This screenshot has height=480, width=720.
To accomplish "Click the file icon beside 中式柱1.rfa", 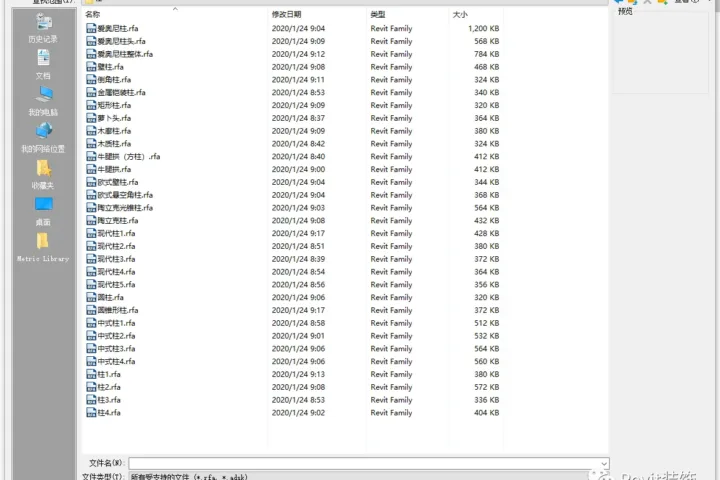I will click(x=91, y=323).
